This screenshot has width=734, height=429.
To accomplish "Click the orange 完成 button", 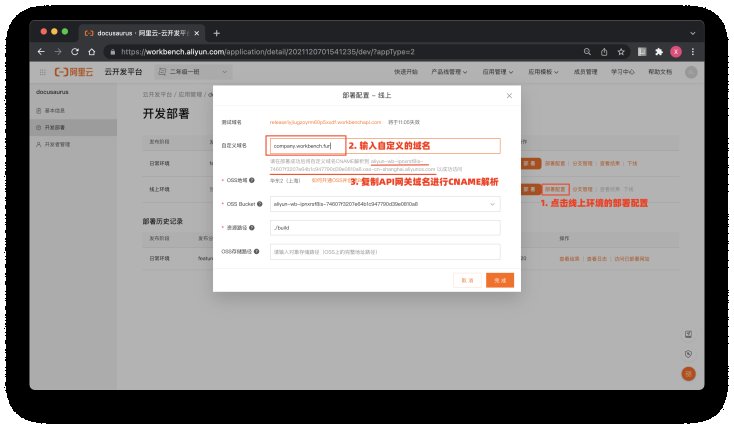I will 500,281.
